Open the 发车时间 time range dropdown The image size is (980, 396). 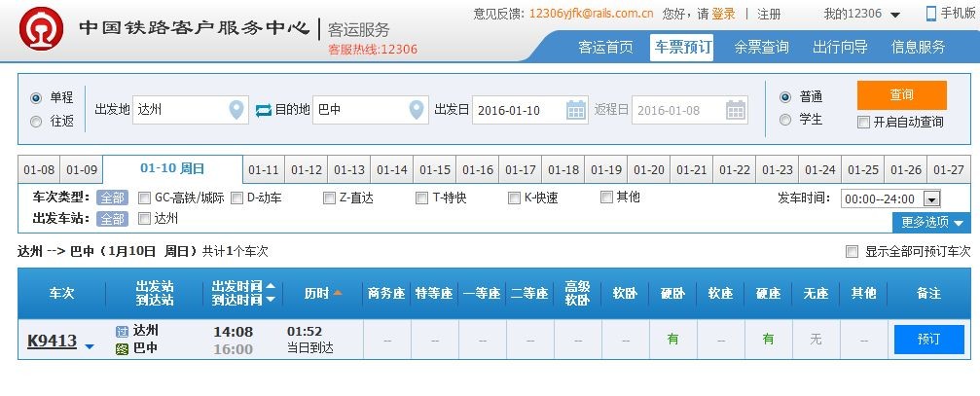[931, 198]
